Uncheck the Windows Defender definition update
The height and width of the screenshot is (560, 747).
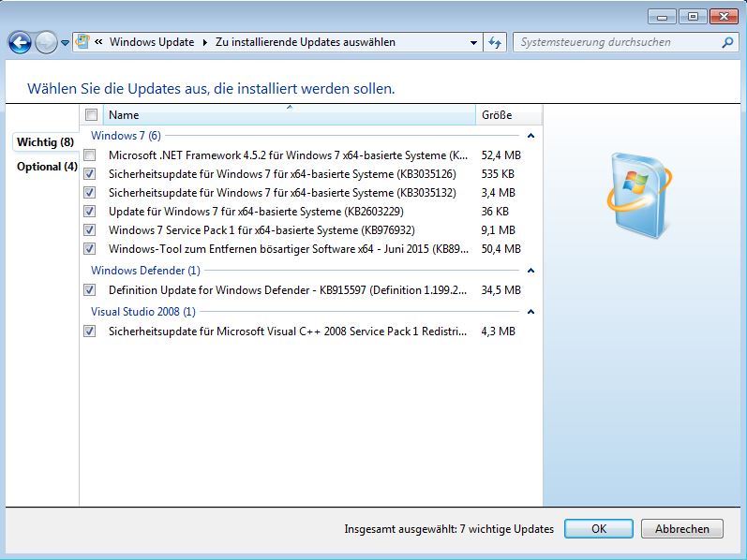[90, 290]
